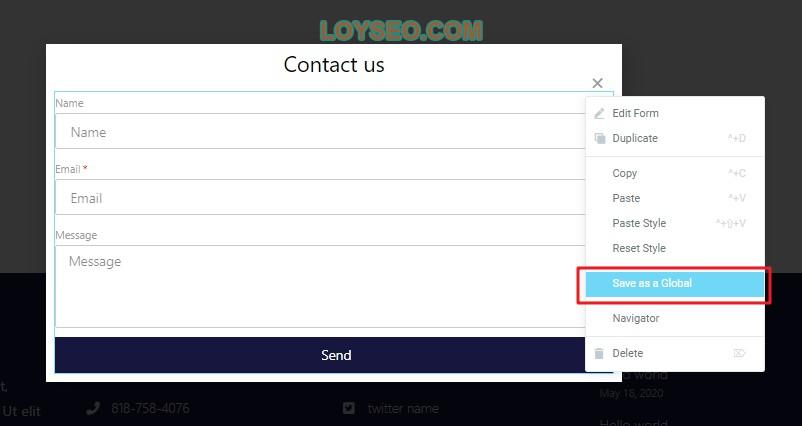
Task: Click the Twitter icon beside twitter name
Action: 349,408
